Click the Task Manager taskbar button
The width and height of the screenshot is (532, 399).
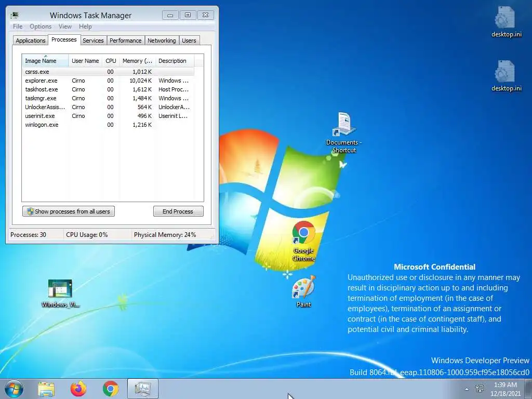coord(143,389)
